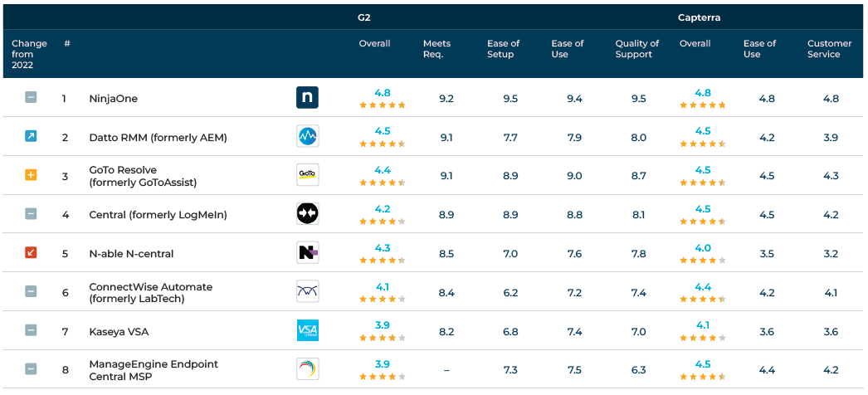Click the Datto RMM logo icon
Image resolution: width=868 pixels, height=395 pixels.
[307, 136]
